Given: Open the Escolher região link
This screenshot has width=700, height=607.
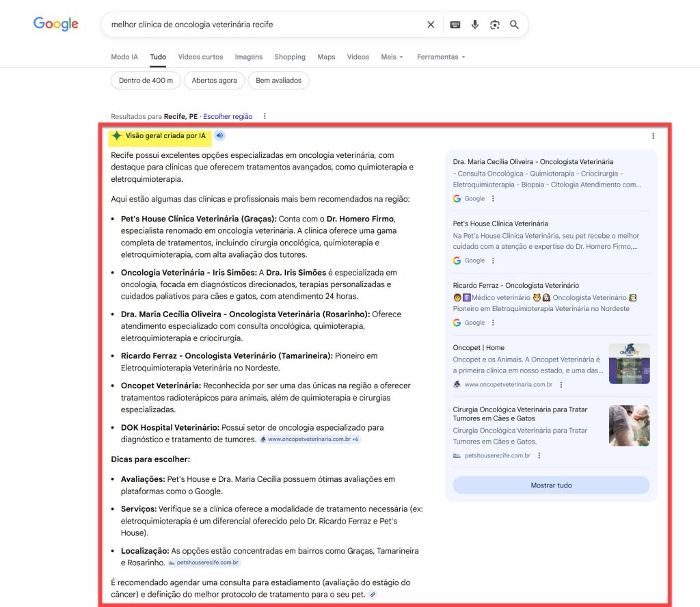Looking at the screenshot, I should coord(229,116).
